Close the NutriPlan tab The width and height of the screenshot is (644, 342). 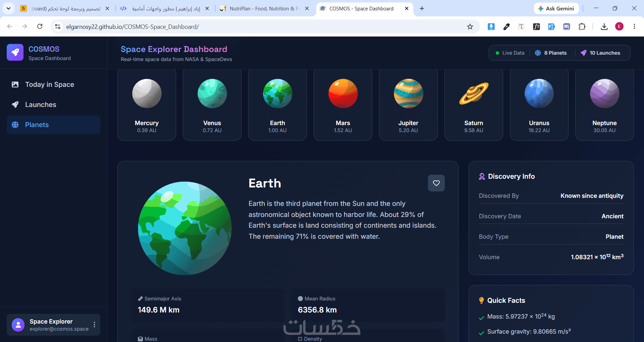307,9
